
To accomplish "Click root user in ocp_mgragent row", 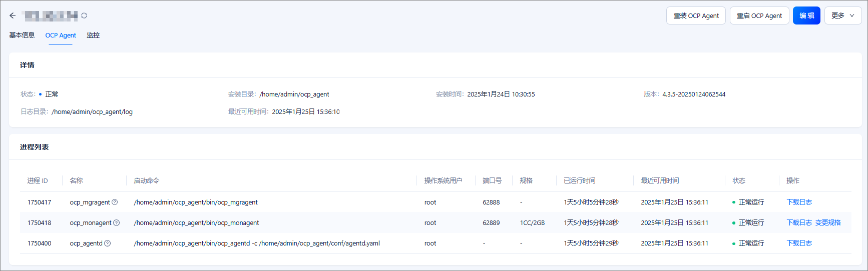I will point(430,202).
